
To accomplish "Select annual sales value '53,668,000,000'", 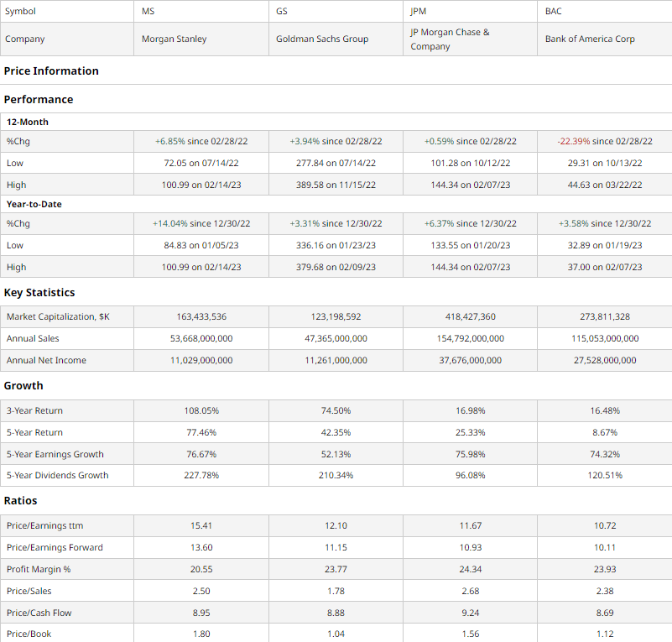I will click(201, 339).
